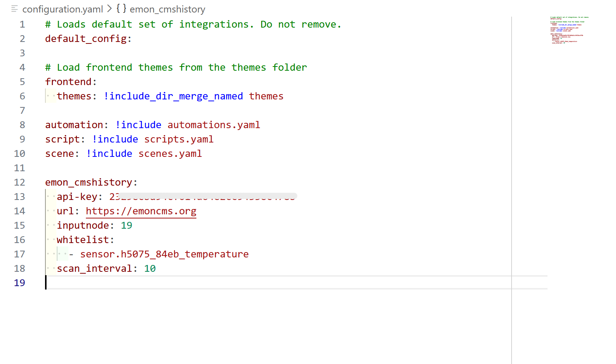
Task: Click line number 12 in the gutter
Action: [20, 183]
